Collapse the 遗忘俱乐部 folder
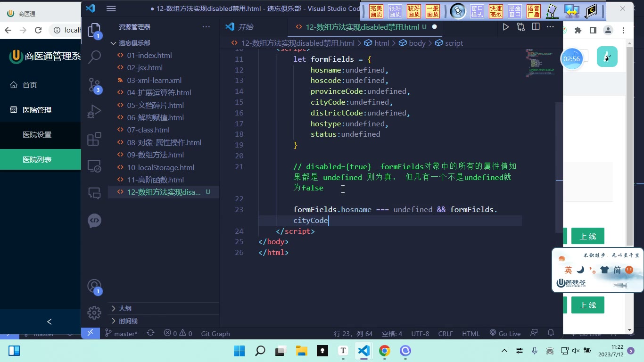The height and width of the screenshot is (362, 644). (x=134, y=43)
